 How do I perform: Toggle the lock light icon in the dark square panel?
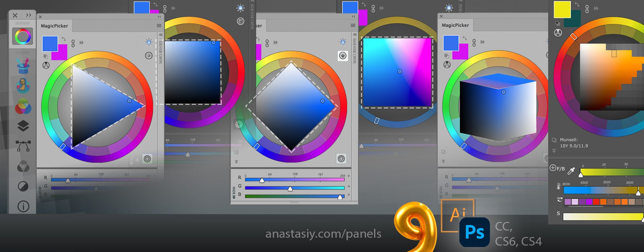click(x=240, y=8)
